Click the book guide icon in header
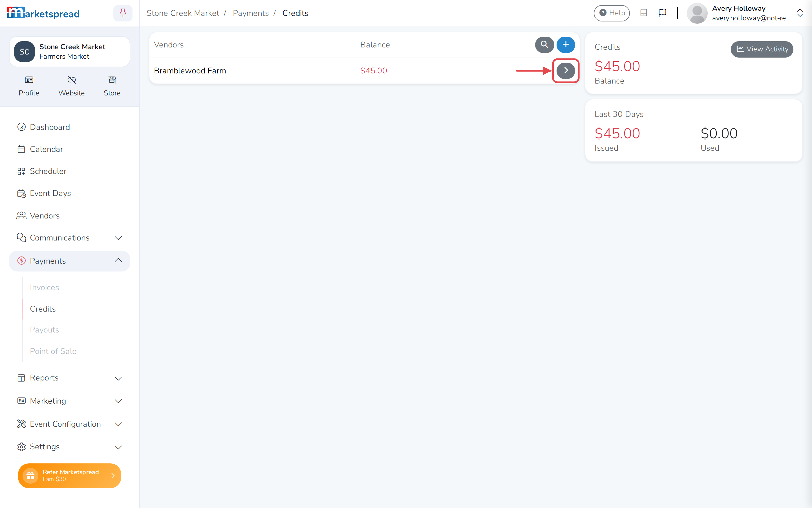 [x=644, y=13]
